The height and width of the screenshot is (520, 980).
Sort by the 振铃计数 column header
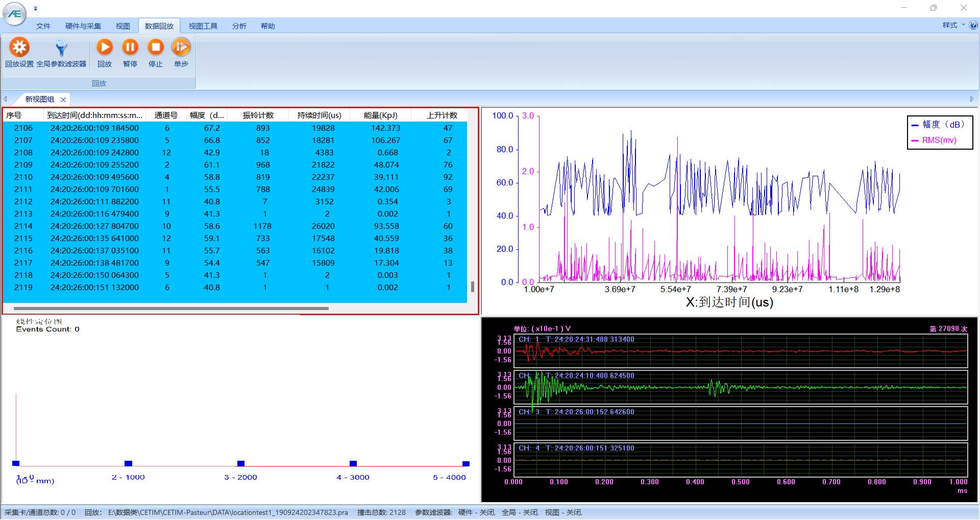258,115
